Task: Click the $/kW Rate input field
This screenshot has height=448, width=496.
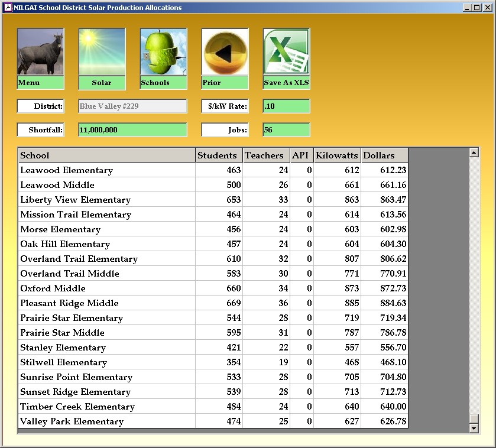Action: 286,106
